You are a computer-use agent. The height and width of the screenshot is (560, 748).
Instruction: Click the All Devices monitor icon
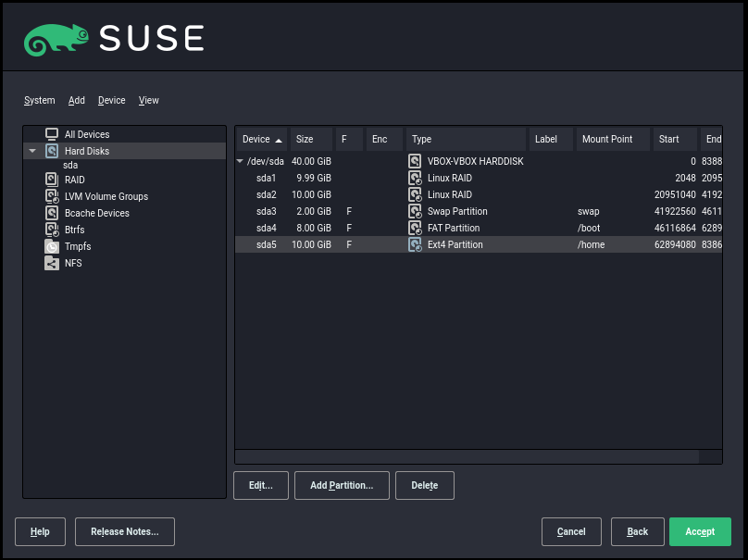pos(52,134)
